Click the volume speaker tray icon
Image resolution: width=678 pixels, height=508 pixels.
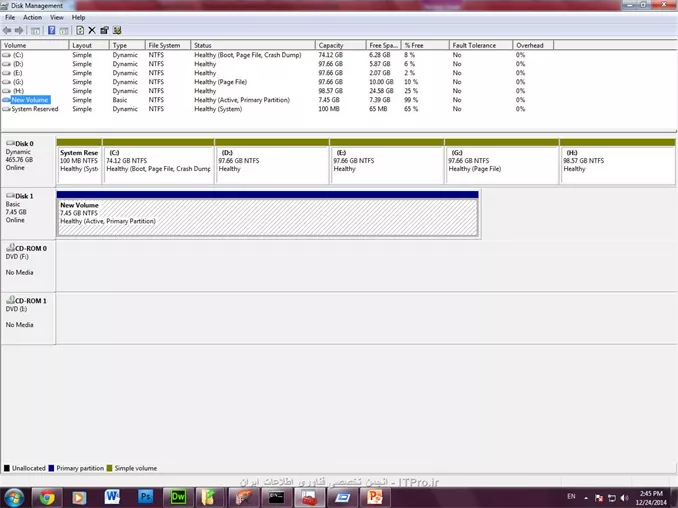[x=624, y=498]
